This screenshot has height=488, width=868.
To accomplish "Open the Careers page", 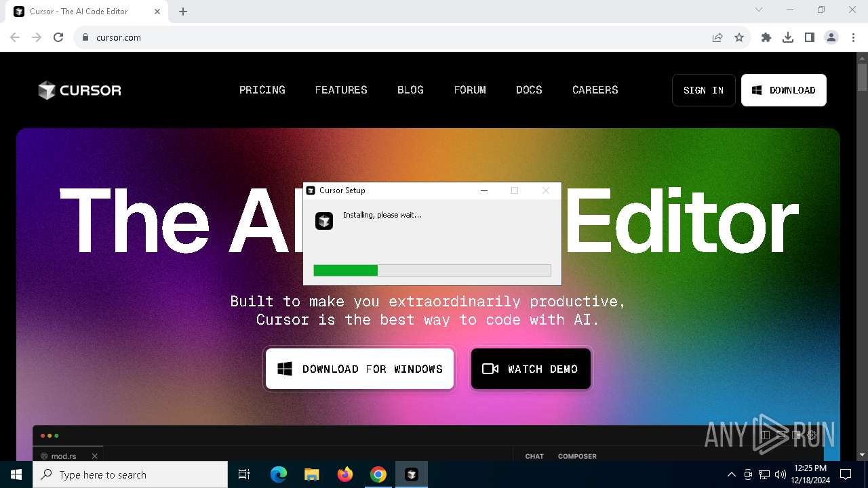I will pyautogui.click(x=595, y=90).
